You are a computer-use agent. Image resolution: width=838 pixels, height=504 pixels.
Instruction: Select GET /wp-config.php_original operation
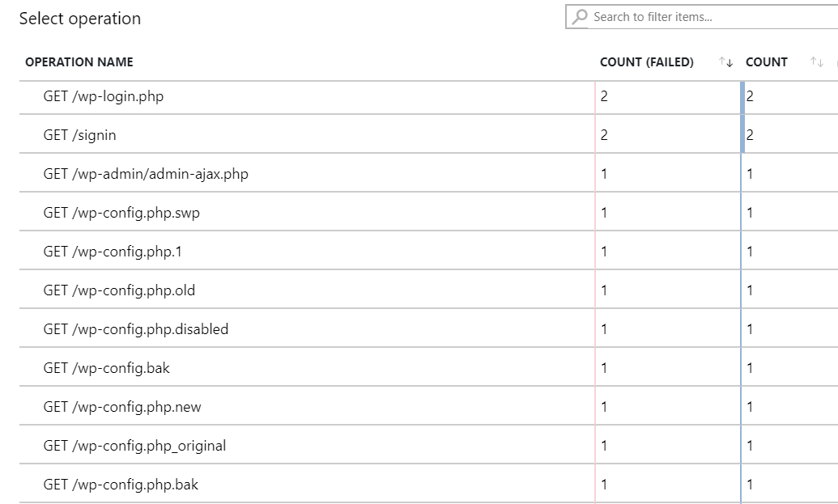(428, 446)
